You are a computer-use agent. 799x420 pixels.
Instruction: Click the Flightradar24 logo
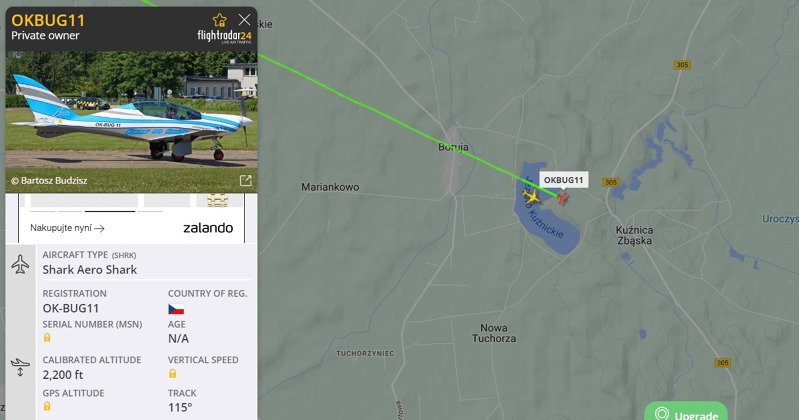tap(224, 36)
